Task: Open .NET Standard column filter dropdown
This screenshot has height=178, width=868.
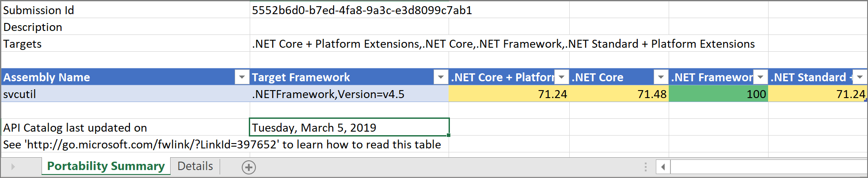Action: pyautogui.click(x=860, y=77)
